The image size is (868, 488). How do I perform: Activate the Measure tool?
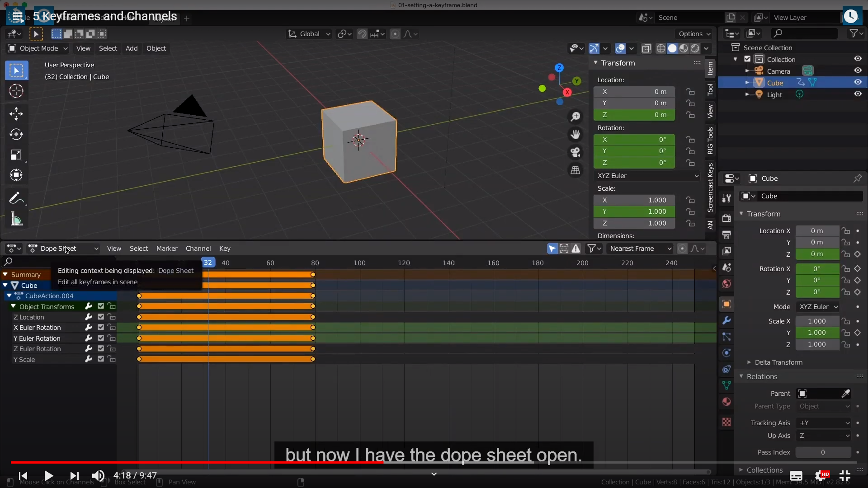(x=16, y=220)
